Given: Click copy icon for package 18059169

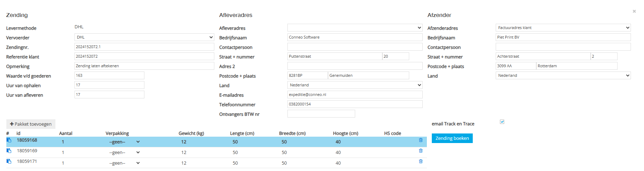Looking at the screenshot, I should click(9, 151).
